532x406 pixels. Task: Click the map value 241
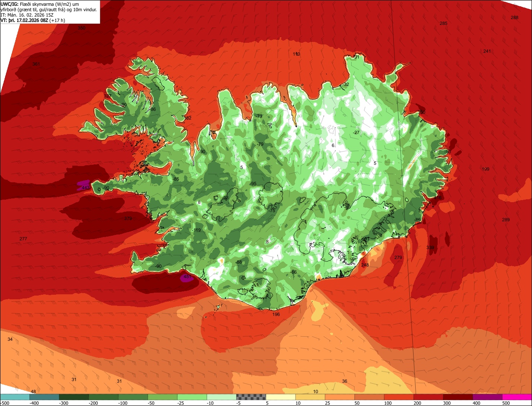pos(487,51)
